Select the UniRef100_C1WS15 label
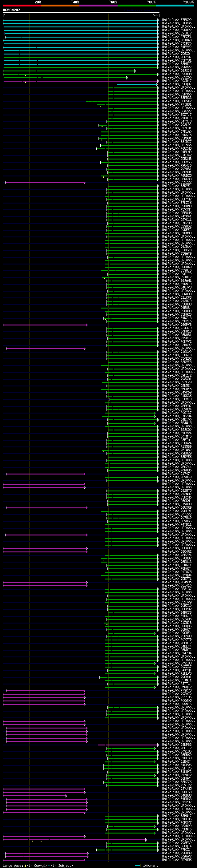This screenshot has width=197, height=868. 177,135
